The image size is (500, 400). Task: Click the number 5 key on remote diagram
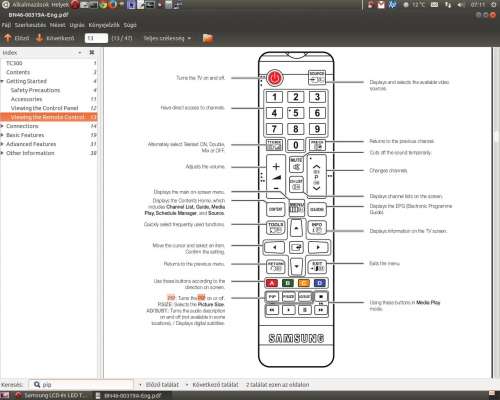click(296, 113)
